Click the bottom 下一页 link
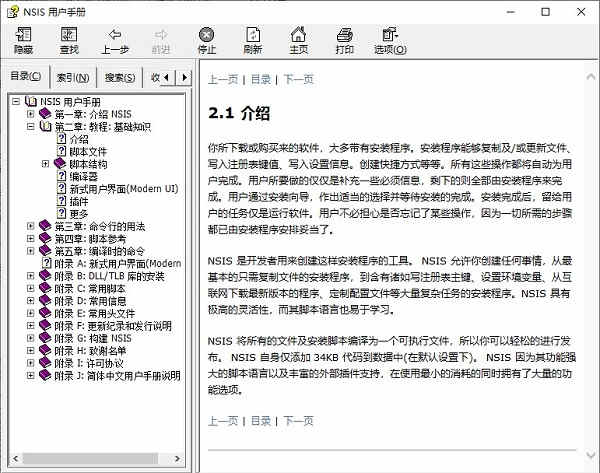Viewport: 600px width, 473px height. [x=298, y=421]
